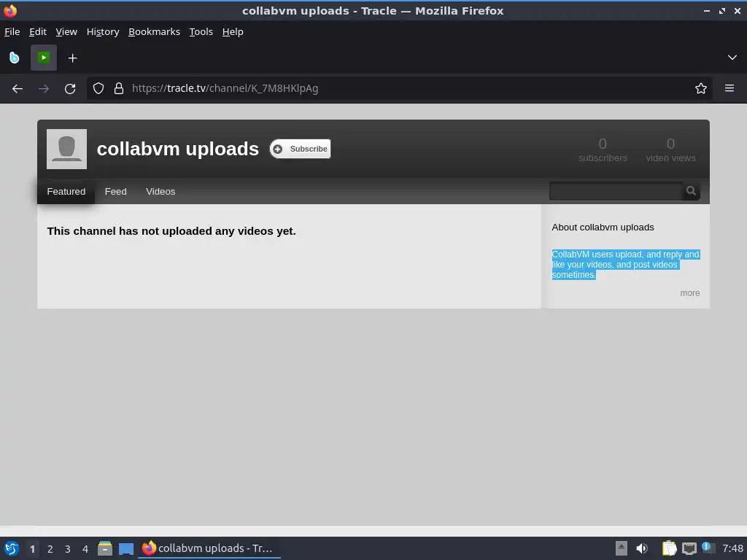This screenshot has width=747, height=560.
Task: Open the file manager from taskbar
Action: pos(105,548)
